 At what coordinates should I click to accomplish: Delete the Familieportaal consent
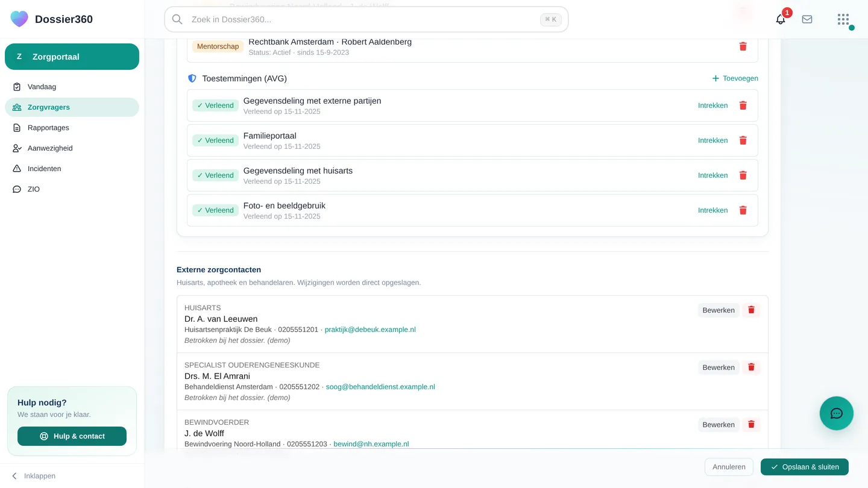(x=743, y=140)
